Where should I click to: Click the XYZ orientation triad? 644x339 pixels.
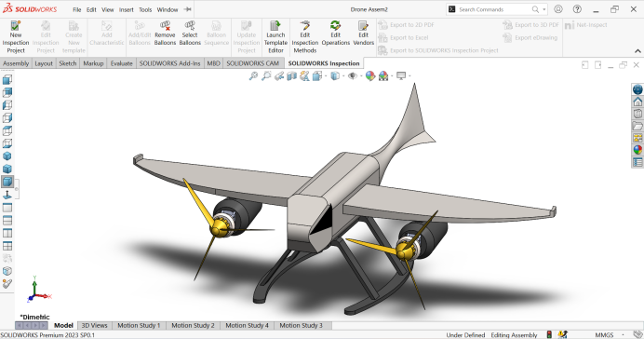pos(38,290)
